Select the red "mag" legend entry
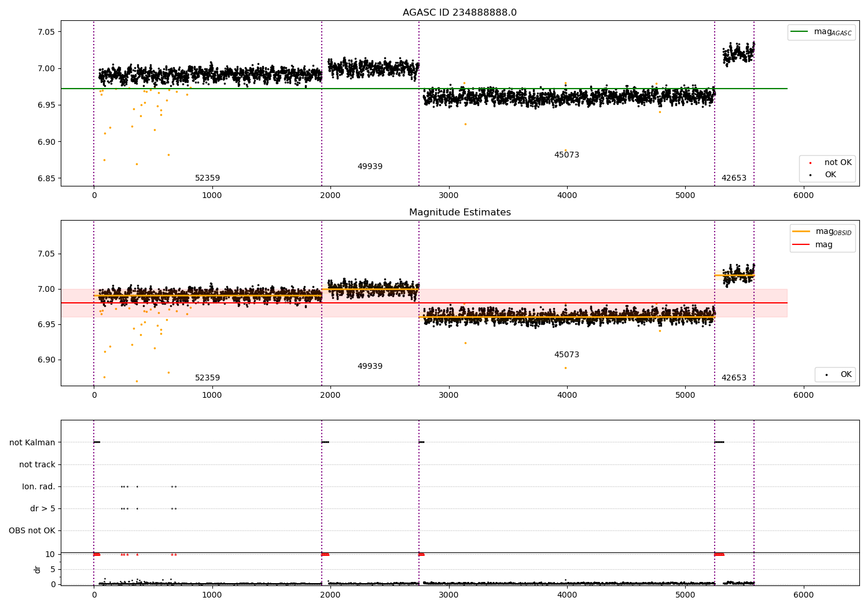The image size is (868, 608). (x=813, y=245)
